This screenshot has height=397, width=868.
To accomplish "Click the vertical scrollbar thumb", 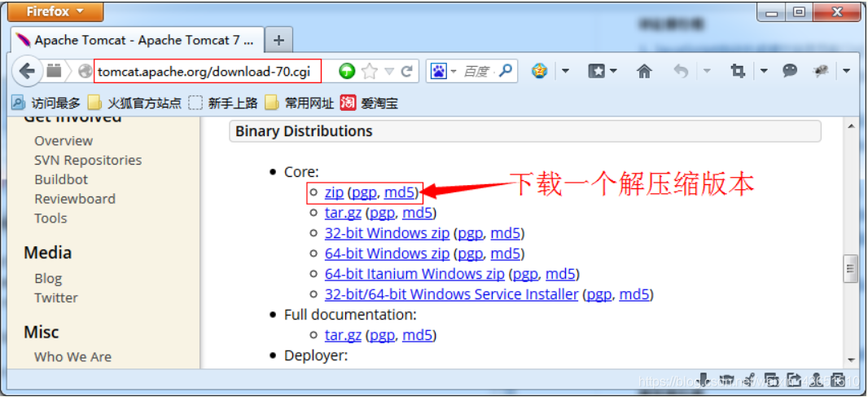I will pos(850,270).
